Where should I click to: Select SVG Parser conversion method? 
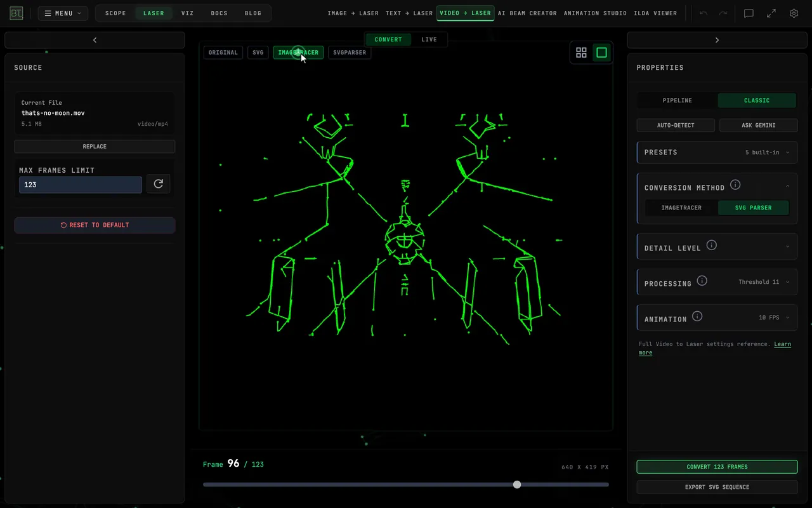point(754,208)
